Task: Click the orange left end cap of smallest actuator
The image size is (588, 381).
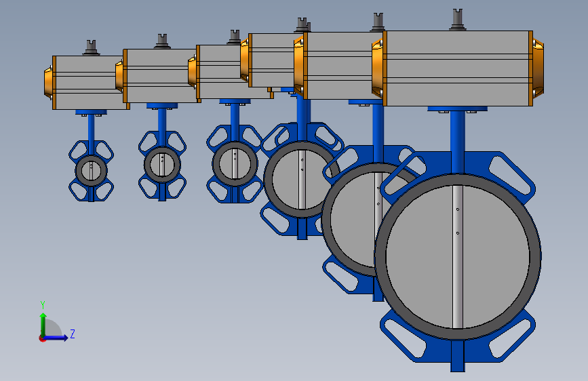Action: click(48, 83)
